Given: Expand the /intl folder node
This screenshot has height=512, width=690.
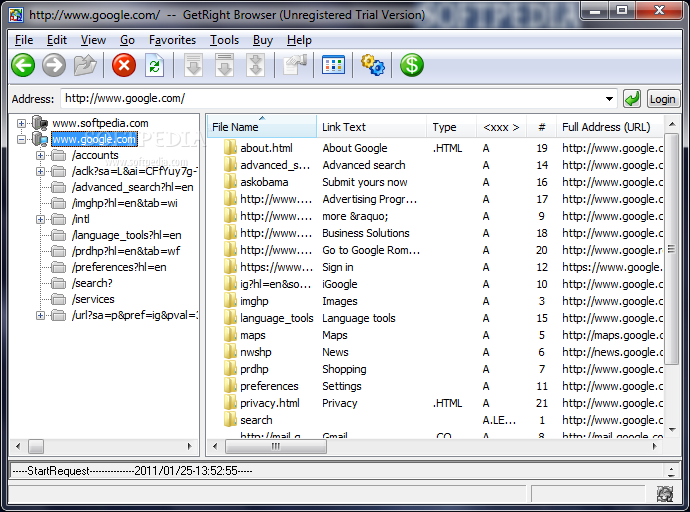Looking at the screenshot, I should click(40, 219).
